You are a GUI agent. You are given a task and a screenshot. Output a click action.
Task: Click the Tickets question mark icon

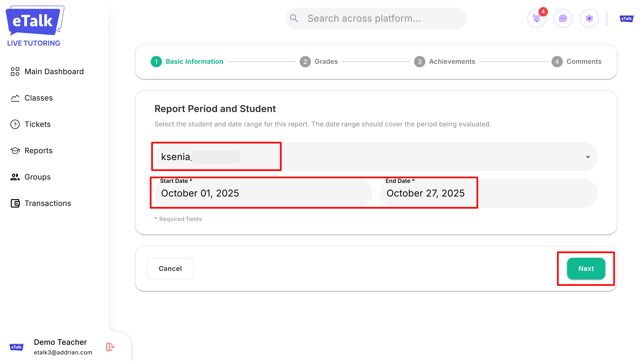click(15, 124)
